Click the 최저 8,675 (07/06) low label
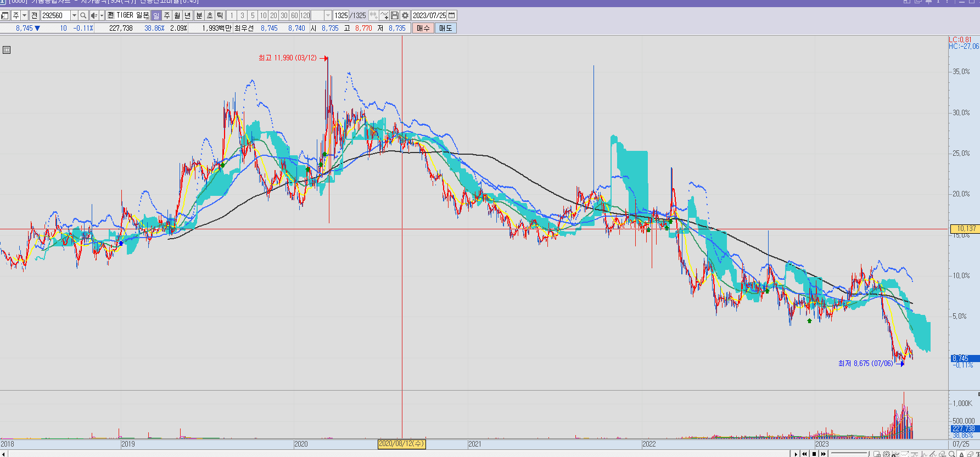Viewport: 980px width, 457px height. (866, 363)
